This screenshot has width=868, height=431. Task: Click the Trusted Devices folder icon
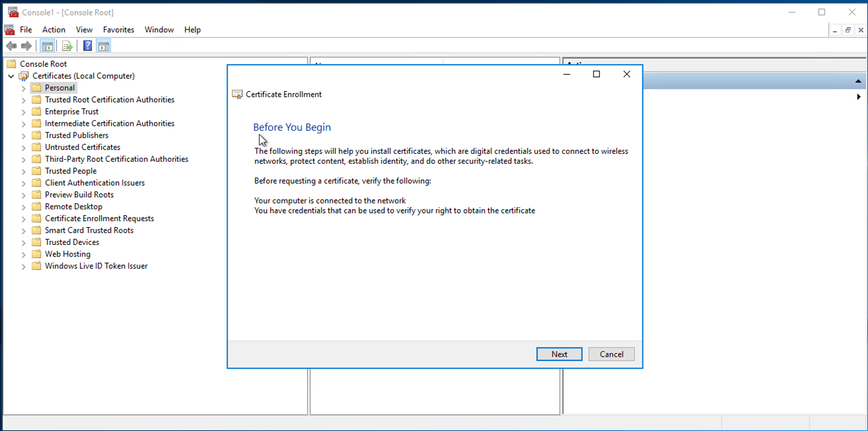36,242
